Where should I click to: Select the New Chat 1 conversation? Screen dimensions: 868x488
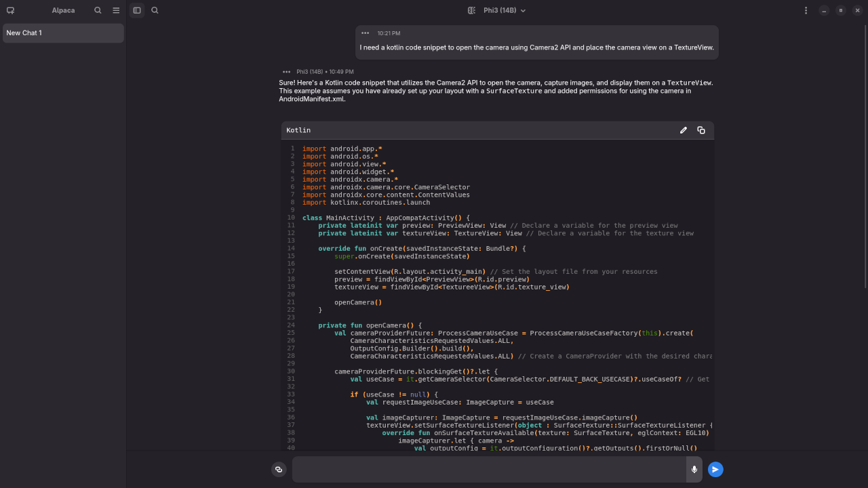pos(63,33)
